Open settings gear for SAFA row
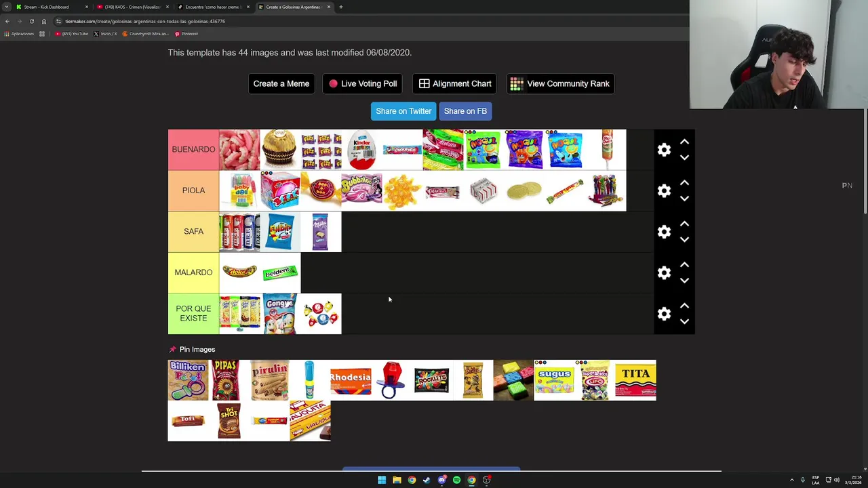 pos(664,232)
